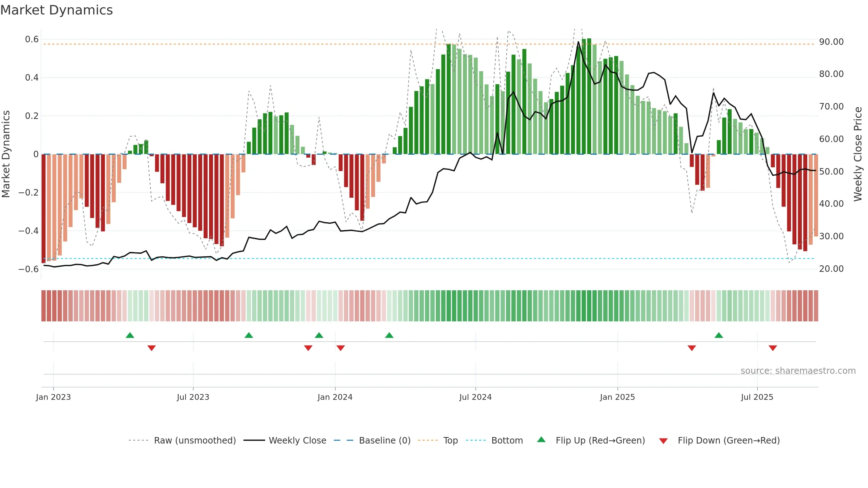Image resolution: width=868 pixels, height=488 pixels.
Task: Click the Jul 2025 axis label
Action: (757, 397)
